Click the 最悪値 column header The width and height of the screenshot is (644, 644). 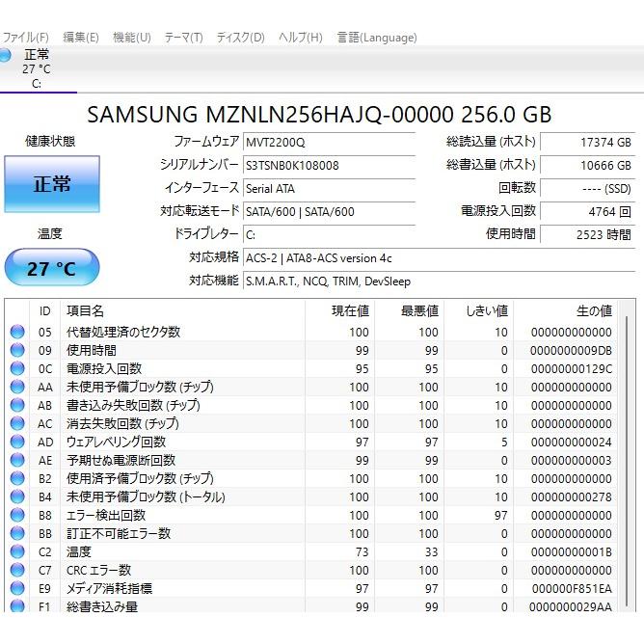click(x=409, y=310)
